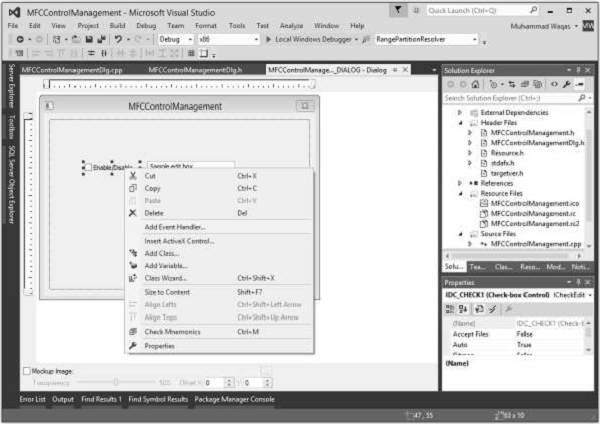
Task: Click the Check Mnemonics icon in context menu
Action: click(x=133, y=332)
